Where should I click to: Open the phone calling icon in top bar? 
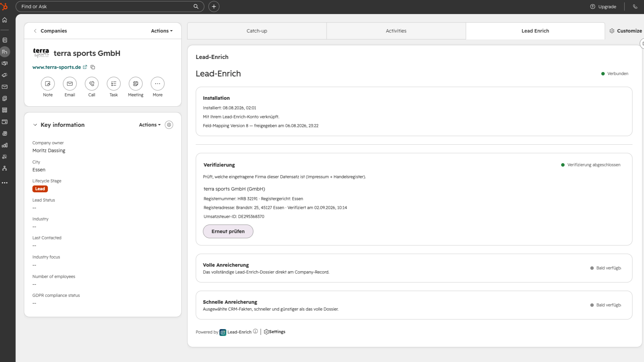635,7
